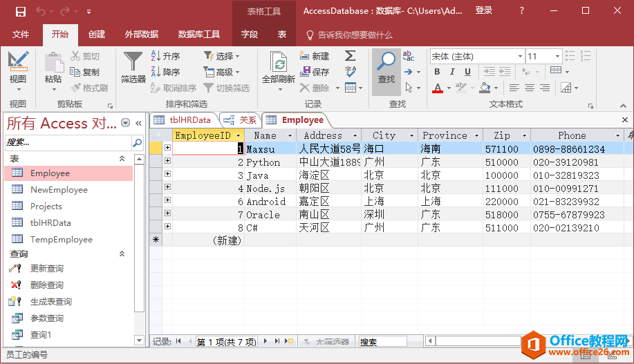Click the Totals sigma icon

click(x=351, y=56)
